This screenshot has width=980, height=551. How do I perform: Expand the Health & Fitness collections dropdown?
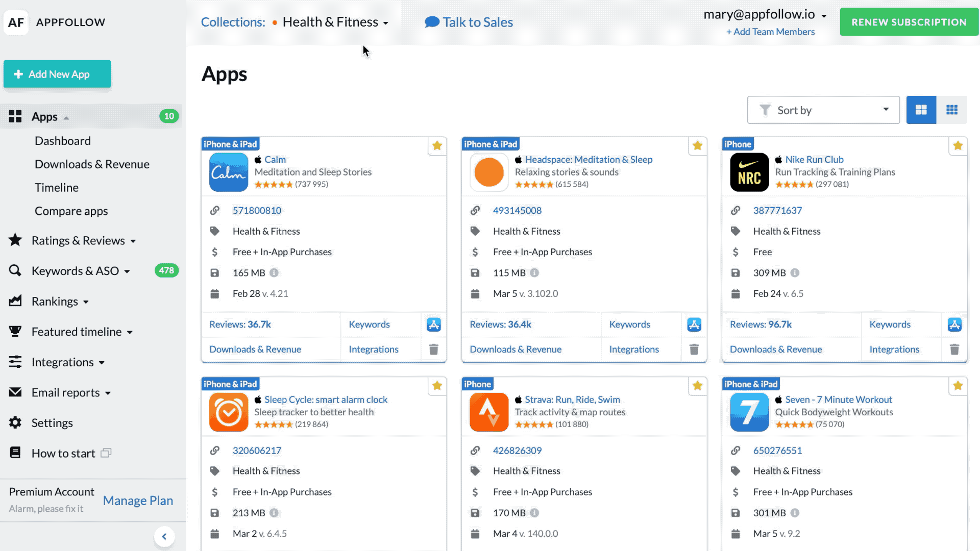pyautogui.click(x=335, y=22)
